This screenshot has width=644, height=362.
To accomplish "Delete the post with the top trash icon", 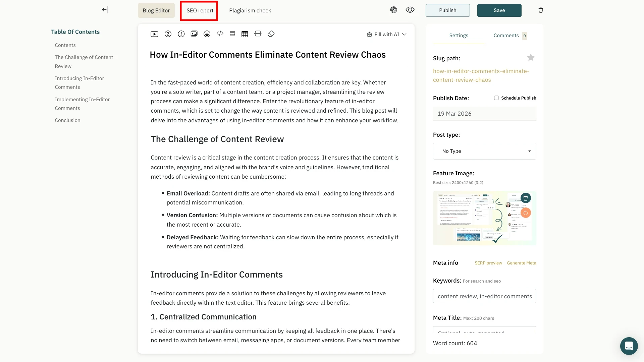I will click(x=541, y=10).
